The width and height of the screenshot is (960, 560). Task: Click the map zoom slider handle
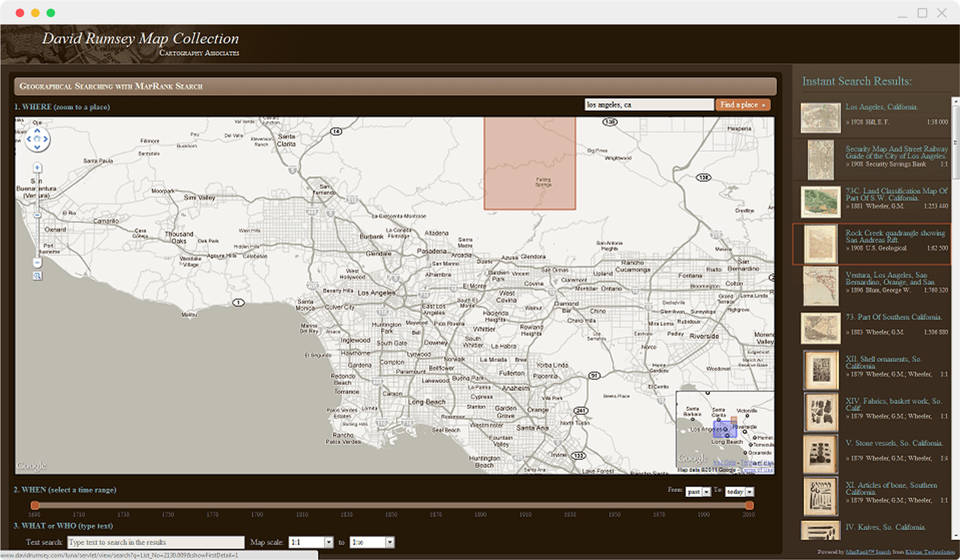coord(37,215)
